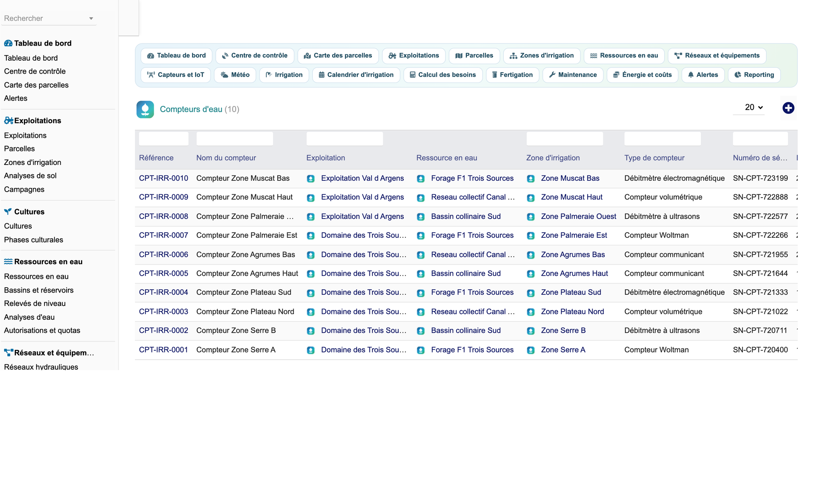The height and width of the screenshot is (504, 815).
Task: Open the Carte des parcelles tab
Action: [x=338, y=56]
